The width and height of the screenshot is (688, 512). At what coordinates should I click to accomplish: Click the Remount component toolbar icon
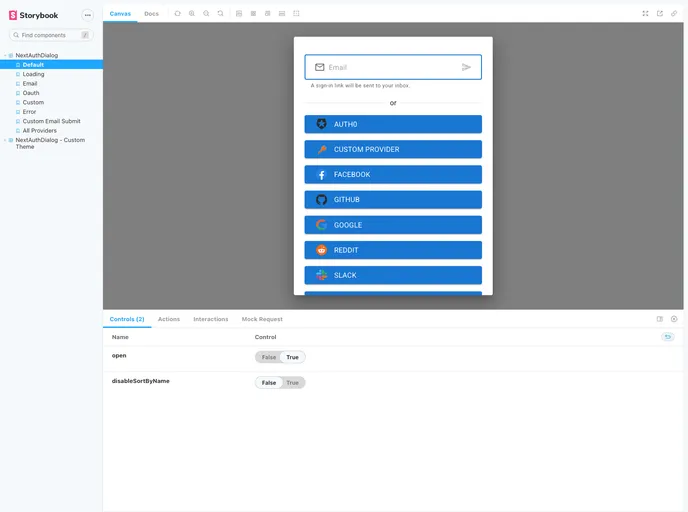(178, 14)
